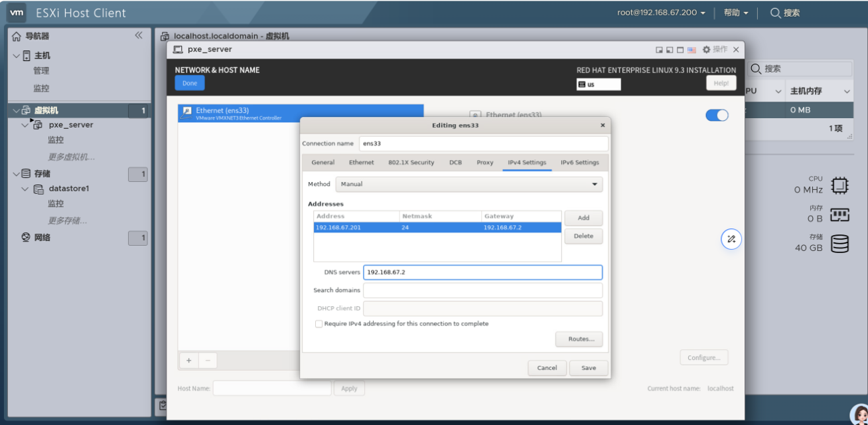Click the US flag keyboard layout icon

pos(691,50)
